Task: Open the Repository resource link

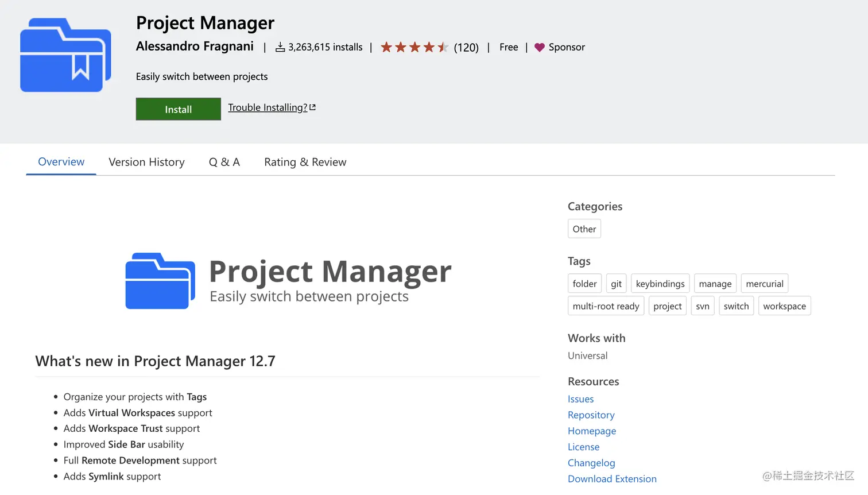Action: (591, 415)
